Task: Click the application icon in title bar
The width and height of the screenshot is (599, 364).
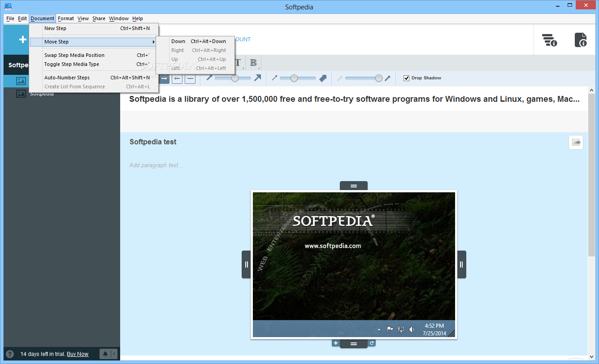Action: pyautogui.click(x=8, y=6)
